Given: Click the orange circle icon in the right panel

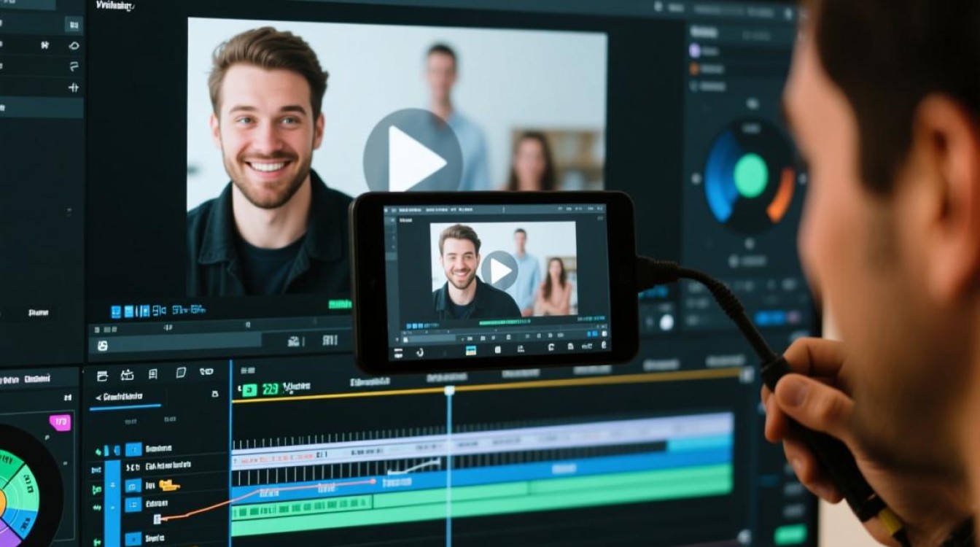Looking at the screenshot, I should pos(695,69).
